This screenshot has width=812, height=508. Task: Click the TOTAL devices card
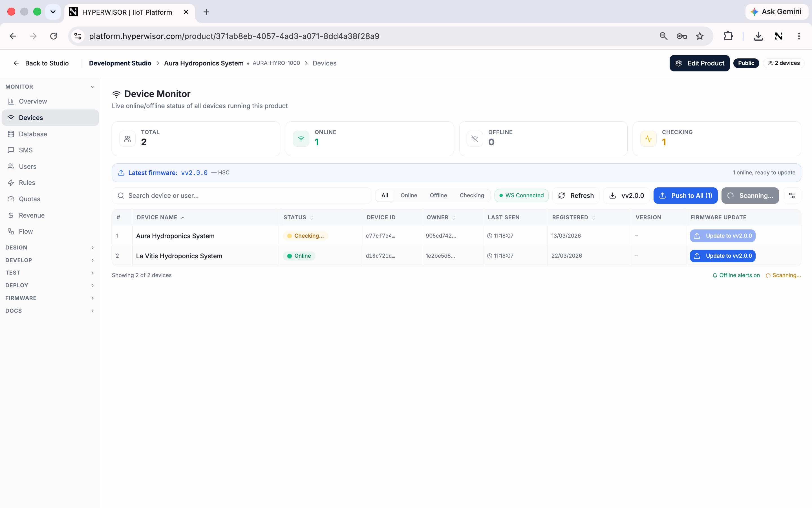click(196, 139)
